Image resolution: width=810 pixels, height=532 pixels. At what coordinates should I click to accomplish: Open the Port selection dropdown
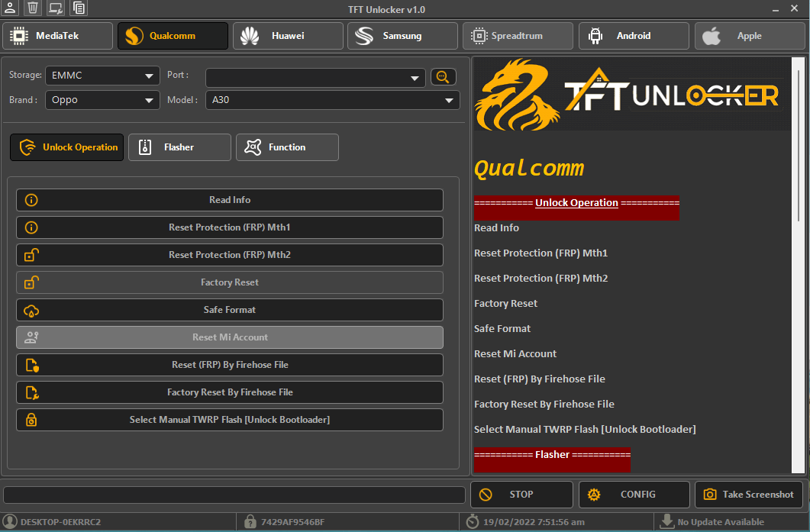pos(315,77)
